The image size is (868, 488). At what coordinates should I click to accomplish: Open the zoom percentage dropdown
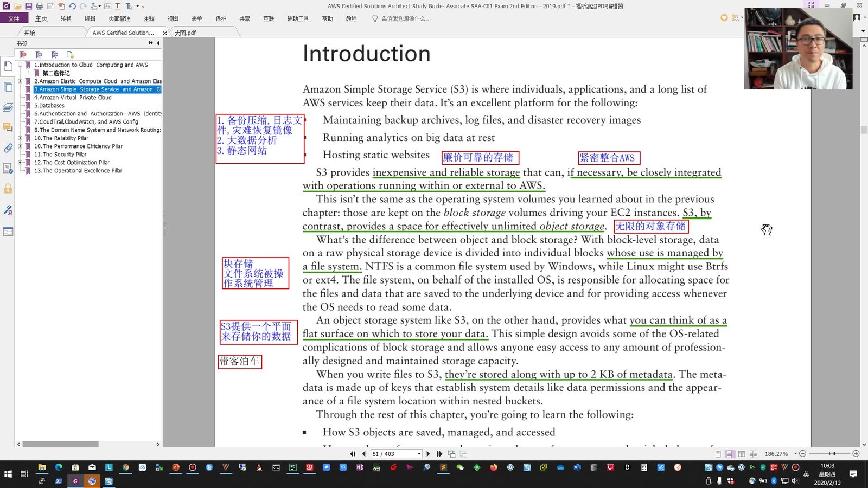796,454
